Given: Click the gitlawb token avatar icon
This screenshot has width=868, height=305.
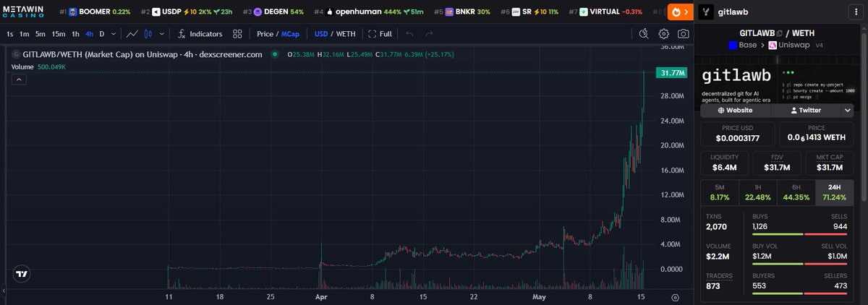Looking at the screenshot, I should (x=707, y=12).
